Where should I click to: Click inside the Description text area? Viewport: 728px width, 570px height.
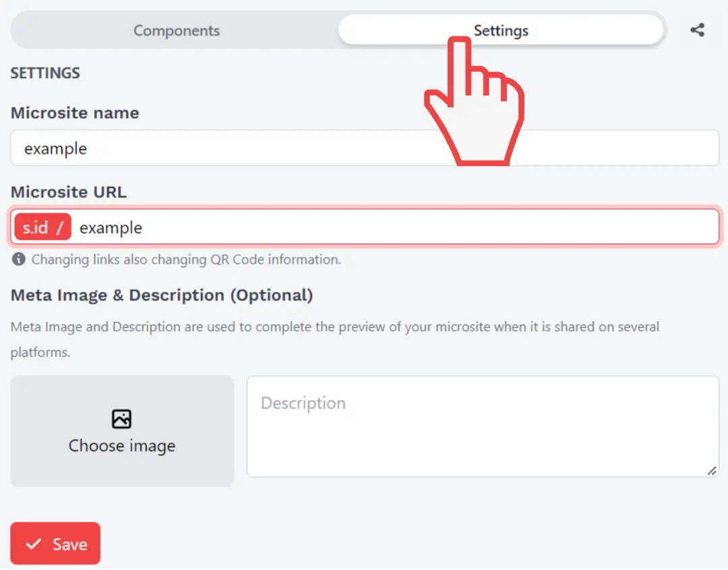point(482,432)
